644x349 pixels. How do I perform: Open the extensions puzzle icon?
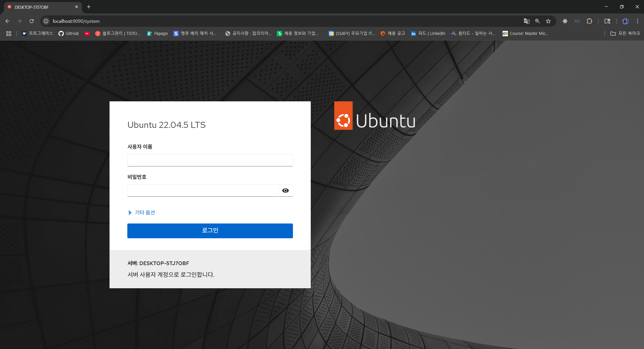pos(589,21)
